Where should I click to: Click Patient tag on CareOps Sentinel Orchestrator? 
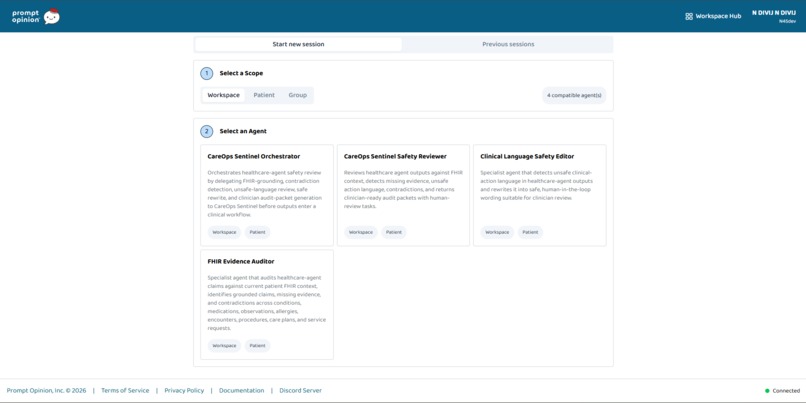258,232
